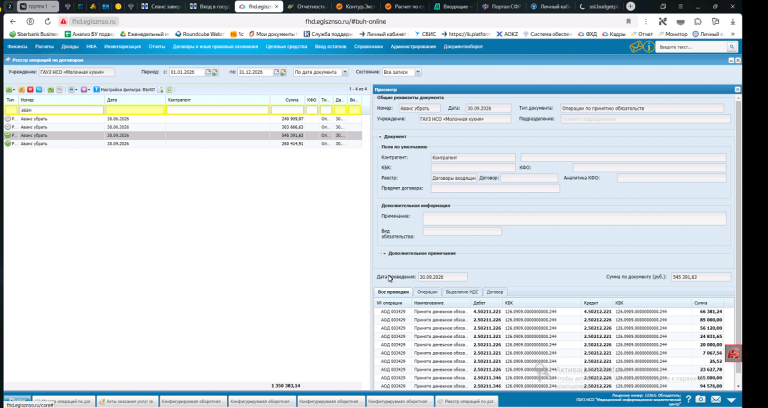Select the row with sum 260 414,91
This screenshot has width=768, height=408.
click(183, 144)
